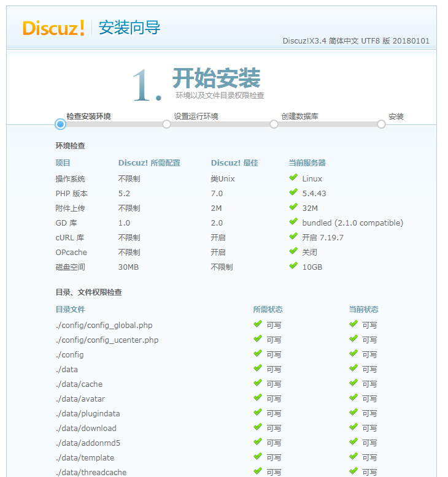Click current-status check for ./data/cache row
The image size is (448, 477).
coord(353,383)
